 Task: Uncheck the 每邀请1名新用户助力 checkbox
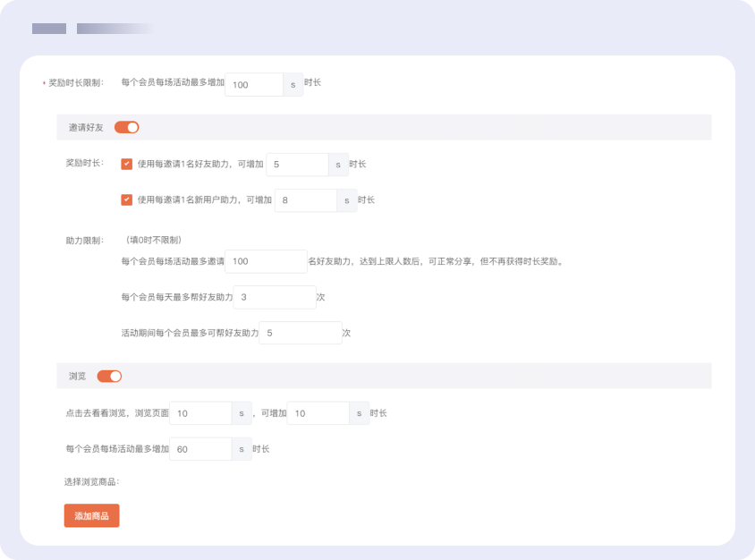(x=127, y=200)
